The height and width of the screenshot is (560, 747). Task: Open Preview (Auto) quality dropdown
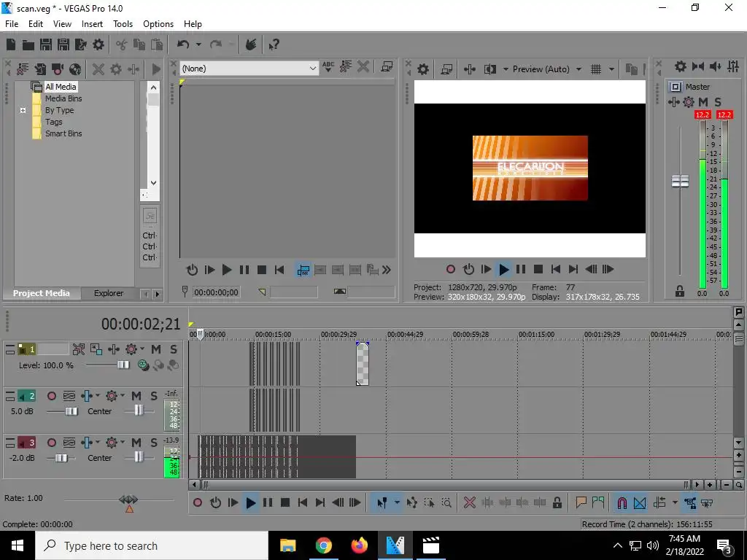(x=578, y=69)
